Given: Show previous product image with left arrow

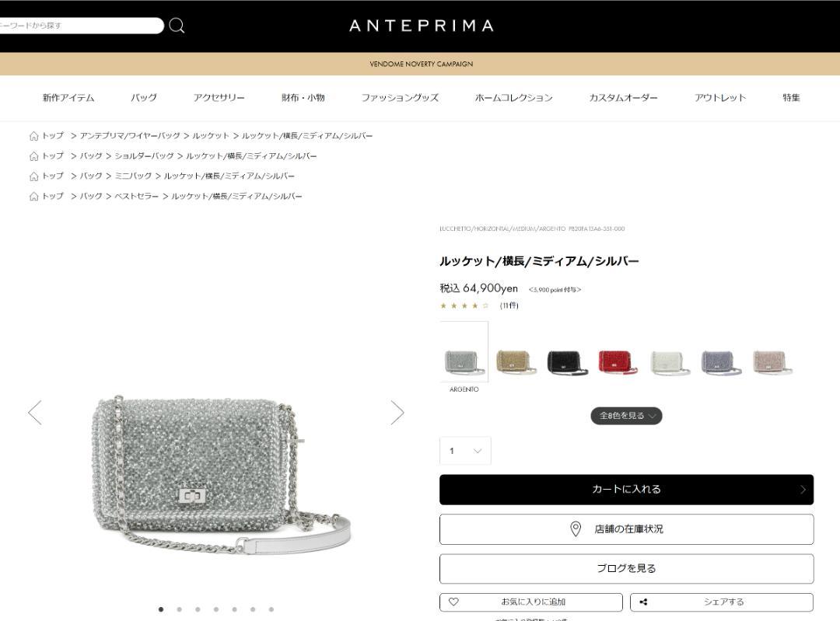Looking at the screenshot, I should point(35,412).
